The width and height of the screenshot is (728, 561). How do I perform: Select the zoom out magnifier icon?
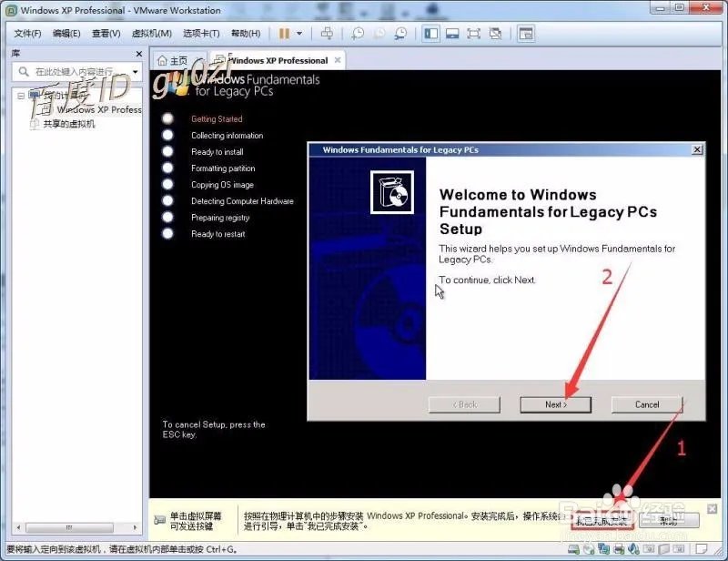point(379,33)
